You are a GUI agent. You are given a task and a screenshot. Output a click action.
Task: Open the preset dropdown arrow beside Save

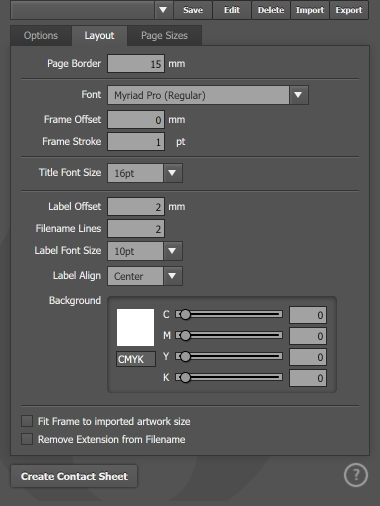(163, 10)
